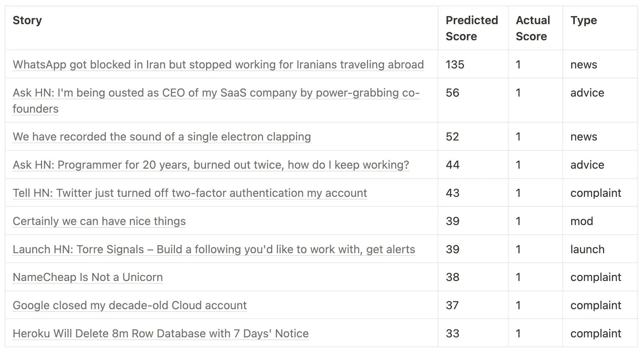Click the 'Certainly we can have nice things' link
644x352 pixels.
coord(99,221)
